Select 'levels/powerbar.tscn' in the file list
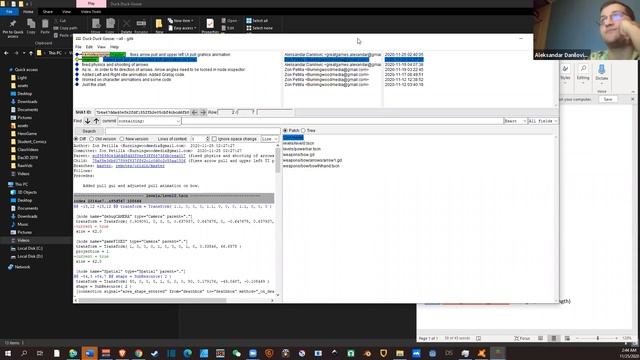Screen dimensions: 640x360 point(302,149)
